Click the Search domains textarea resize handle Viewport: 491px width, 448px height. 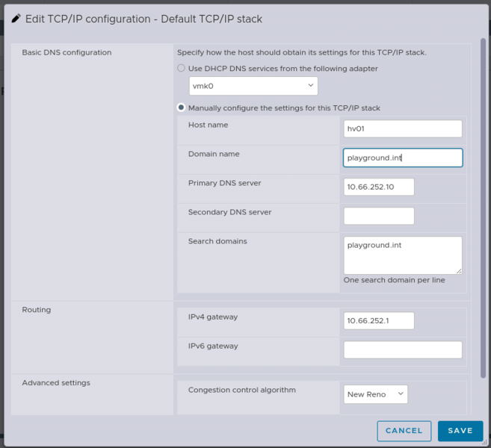(459, 271)
